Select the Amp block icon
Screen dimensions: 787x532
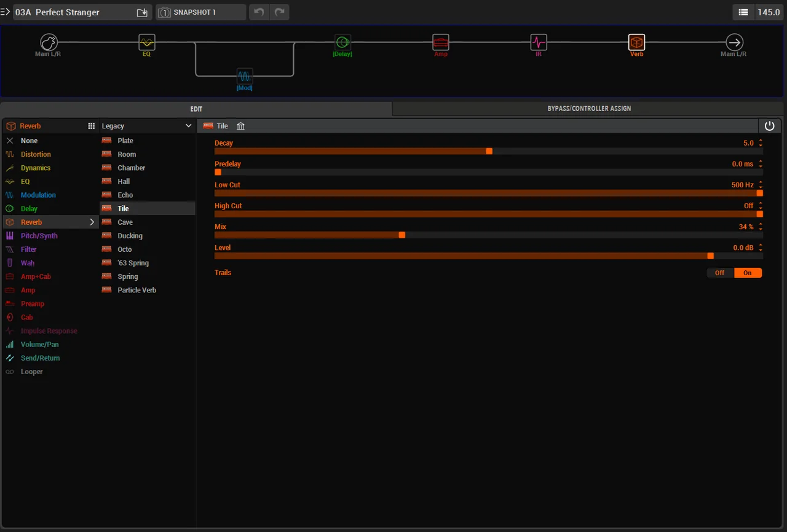point(440,42)
